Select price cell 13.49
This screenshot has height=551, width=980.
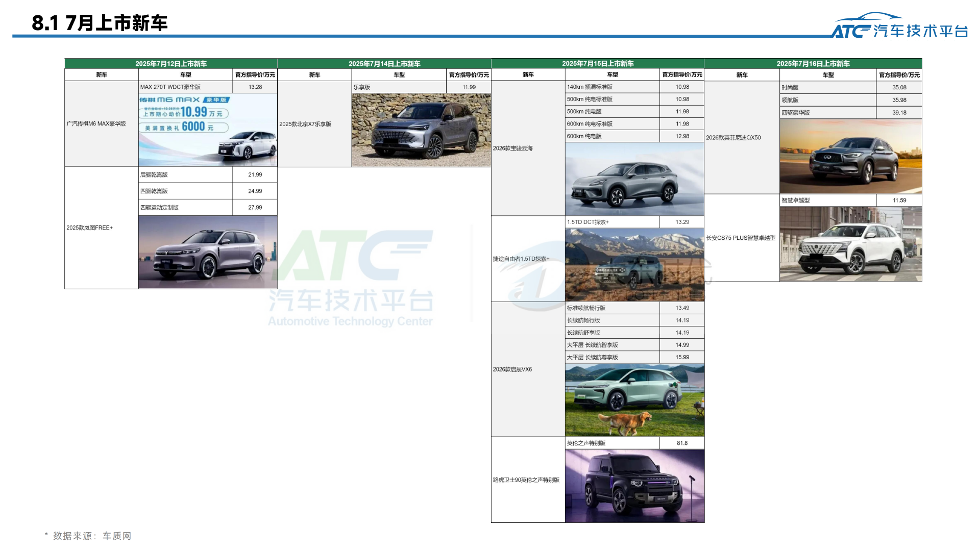682,308
